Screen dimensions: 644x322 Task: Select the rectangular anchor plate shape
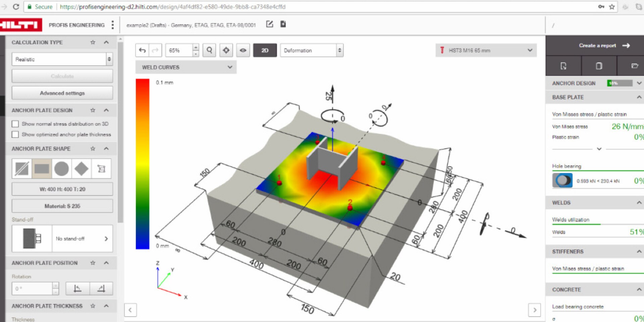click(42, 169)
